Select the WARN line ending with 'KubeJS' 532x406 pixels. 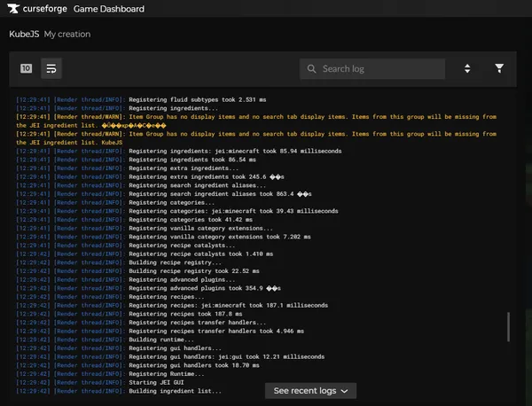coord(256,138)
